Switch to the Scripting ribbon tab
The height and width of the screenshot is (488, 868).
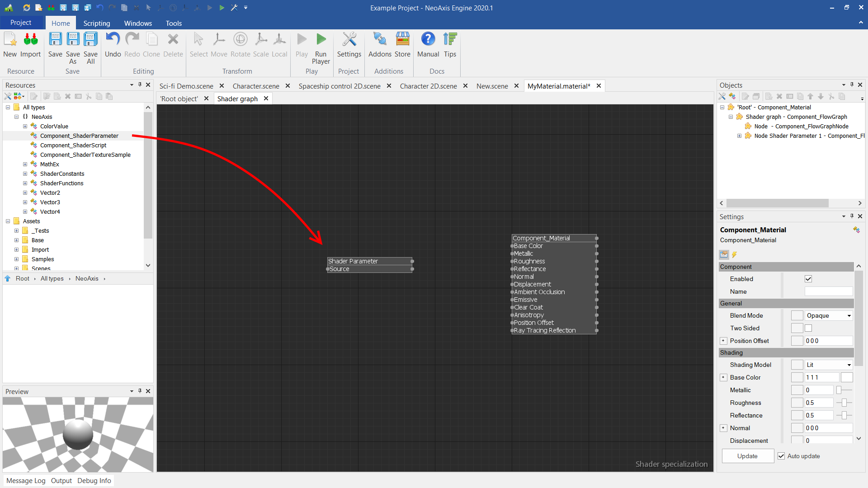[x=96, y=23]
